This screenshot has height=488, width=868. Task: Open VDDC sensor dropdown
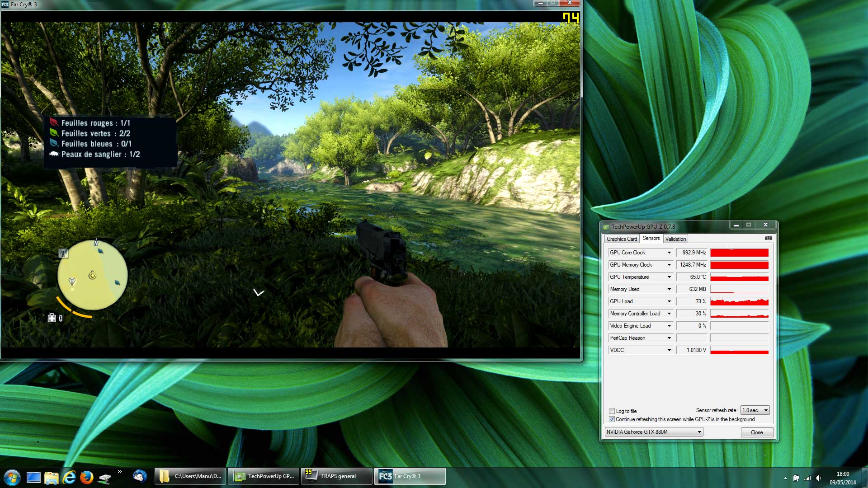coord(669,350)
